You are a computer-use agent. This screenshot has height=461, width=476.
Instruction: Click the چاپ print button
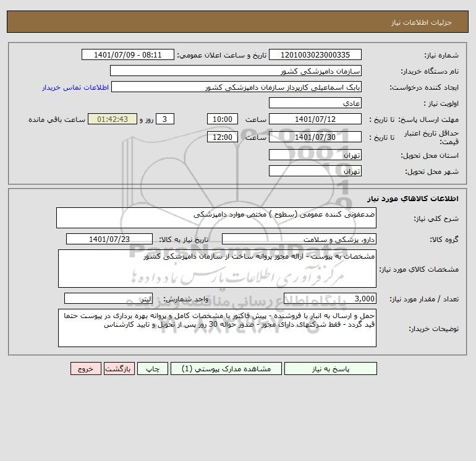153,369
